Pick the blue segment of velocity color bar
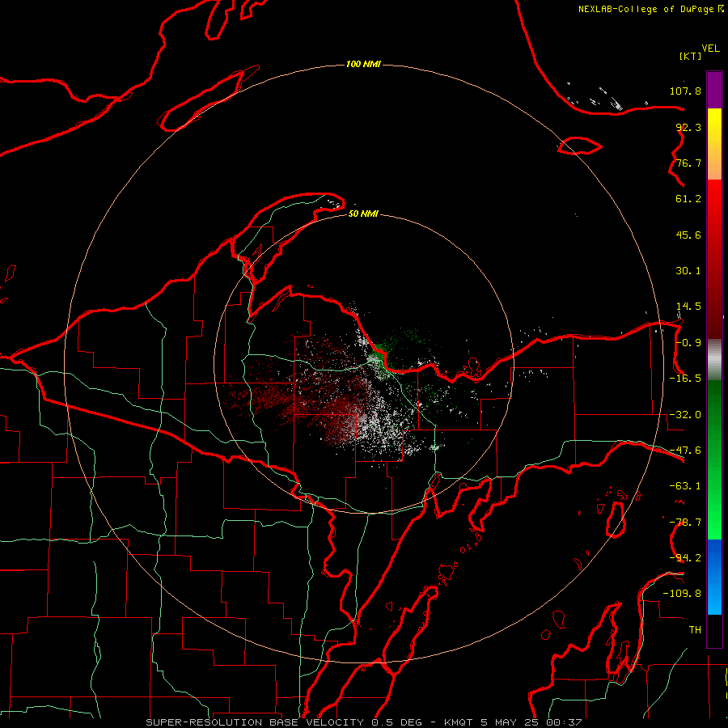This screenshot has width=728, height=728. point(714,577)
